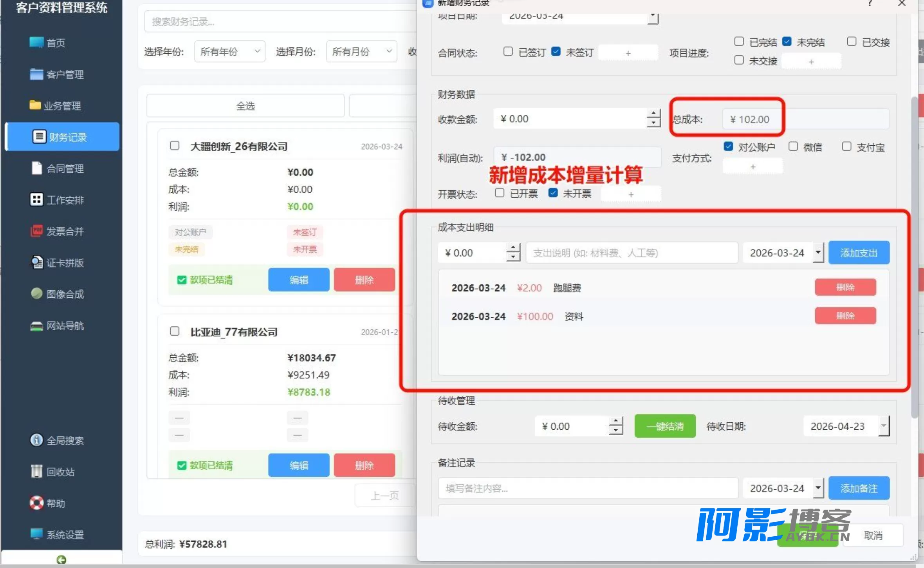Increase expense amount with up arrow
924x568 pixels.
pos(513,248)
